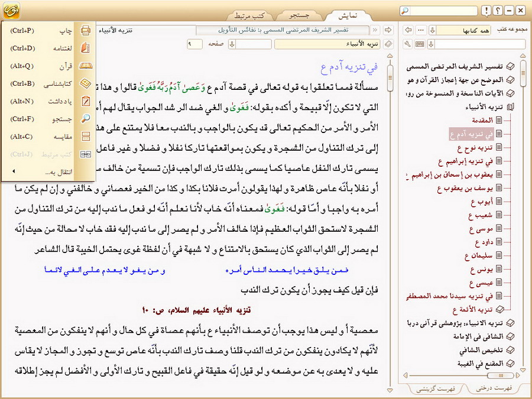Click the page number field showing ٩
Image resolution: width=532 pixels, height=399 pixels.
point(194,44)
